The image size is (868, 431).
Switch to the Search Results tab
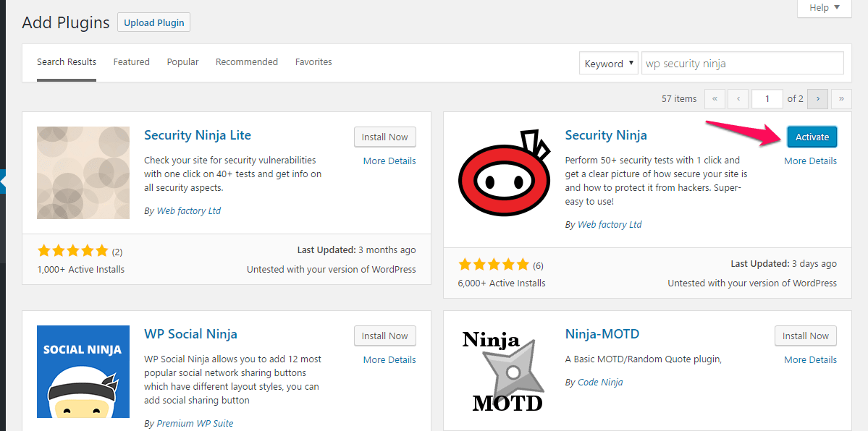pyautogui.click(x=67, y=62)
